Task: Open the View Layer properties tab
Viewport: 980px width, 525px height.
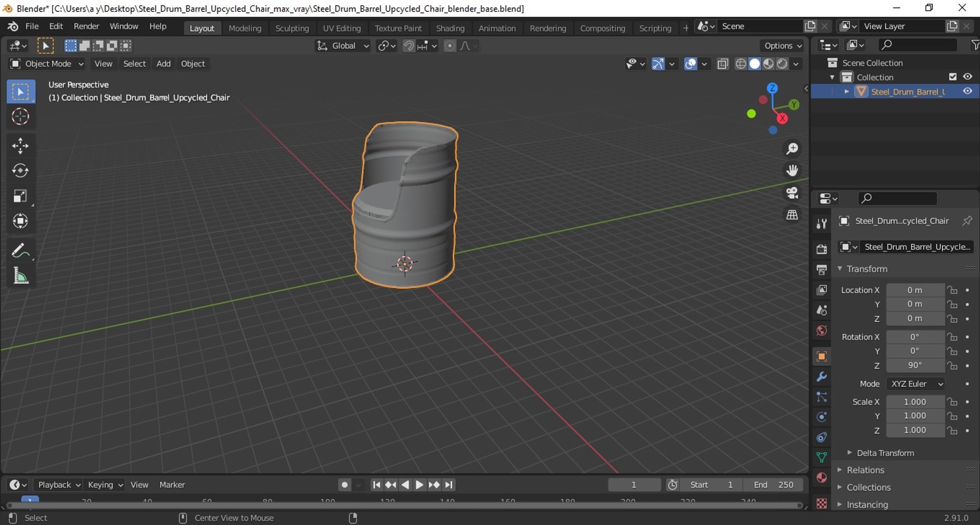Action: pos(821,290)
